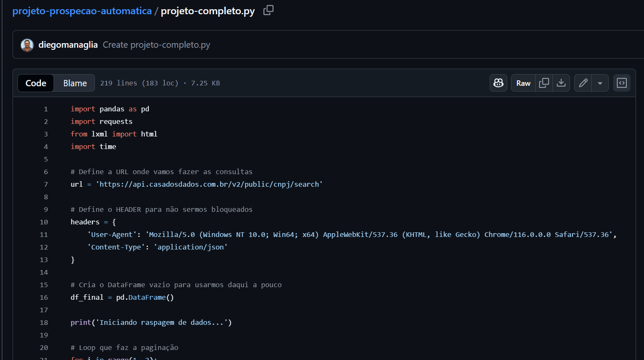Click line number 7
The width and height of the screenshot is (644, 360).
pyautogui.click(x=46, y=184)
